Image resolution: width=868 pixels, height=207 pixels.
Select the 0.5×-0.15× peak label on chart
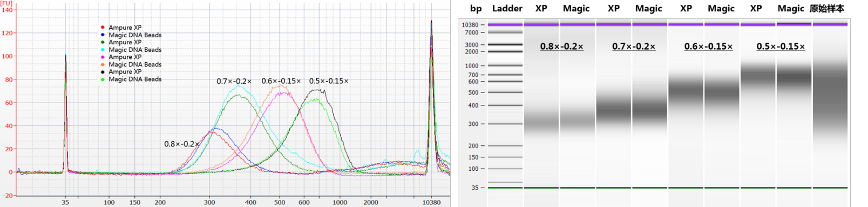[x=328, y=81]
